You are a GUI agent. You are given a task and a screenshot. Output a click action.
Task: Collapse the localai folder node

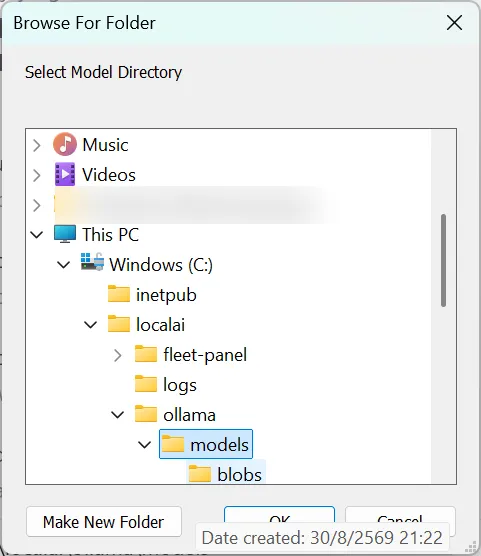91,324
